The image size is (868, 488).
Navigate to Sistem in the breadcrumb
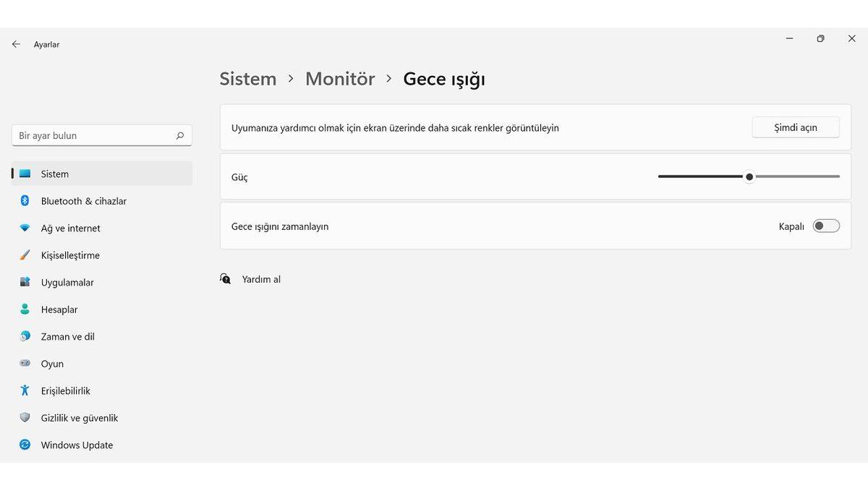[248, 79]
